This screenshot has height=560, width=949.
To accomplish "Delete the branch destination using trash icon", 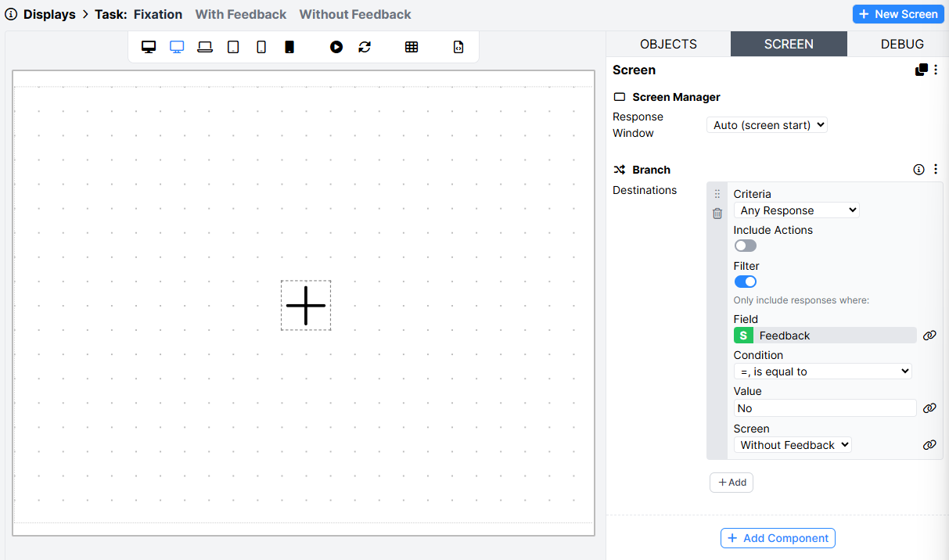I will point(717,213).
